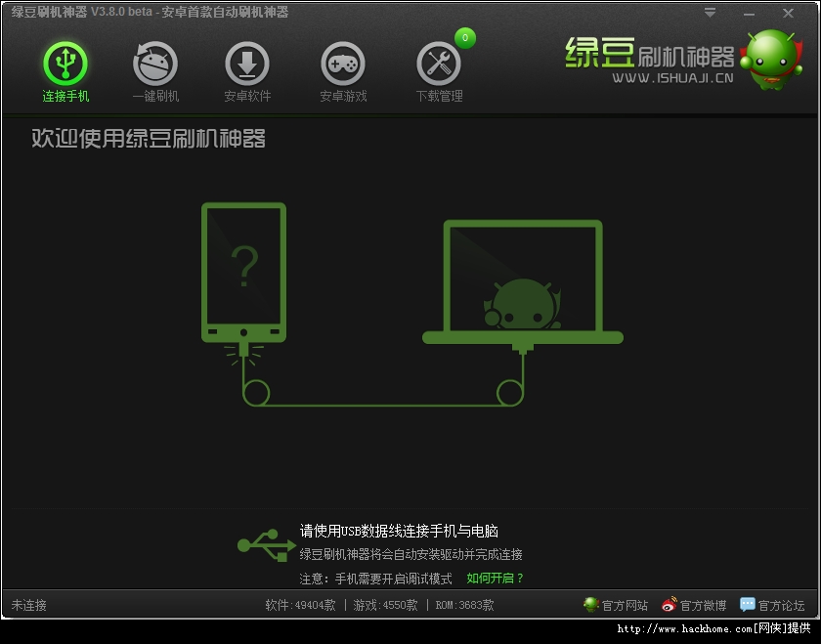The height and width of the screenshot is (644, 821).
Task: Click the ROM:3683款 status entry
Action: (x=464, y=605)
